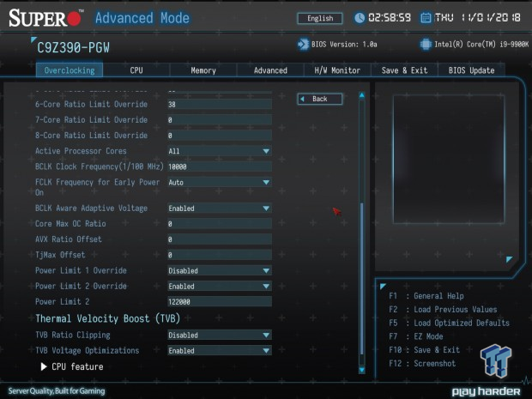Click the vertical scrollbar thumb

pos(362,278)
